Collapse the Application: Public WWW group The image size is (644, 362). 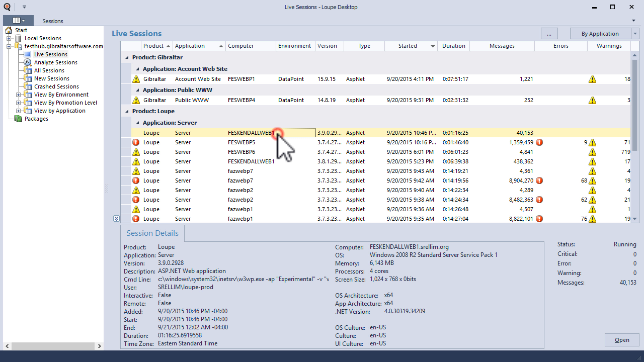point(137,90)
